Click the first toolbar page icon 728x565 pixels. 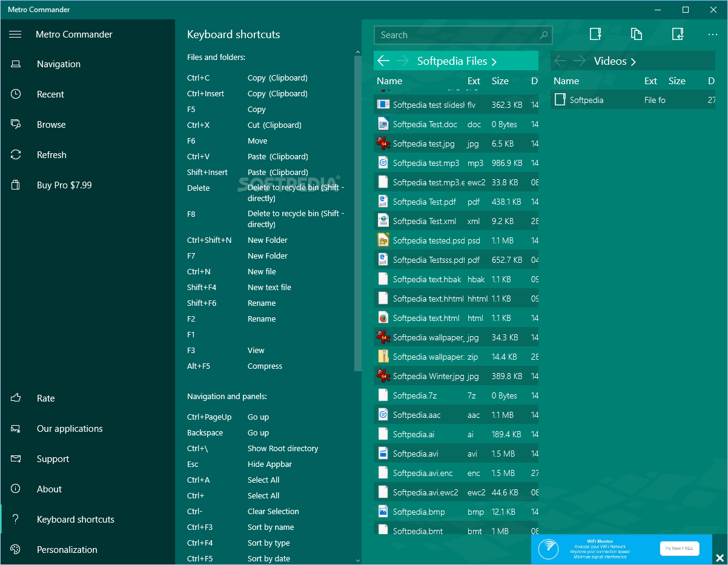tap(595, 35)
